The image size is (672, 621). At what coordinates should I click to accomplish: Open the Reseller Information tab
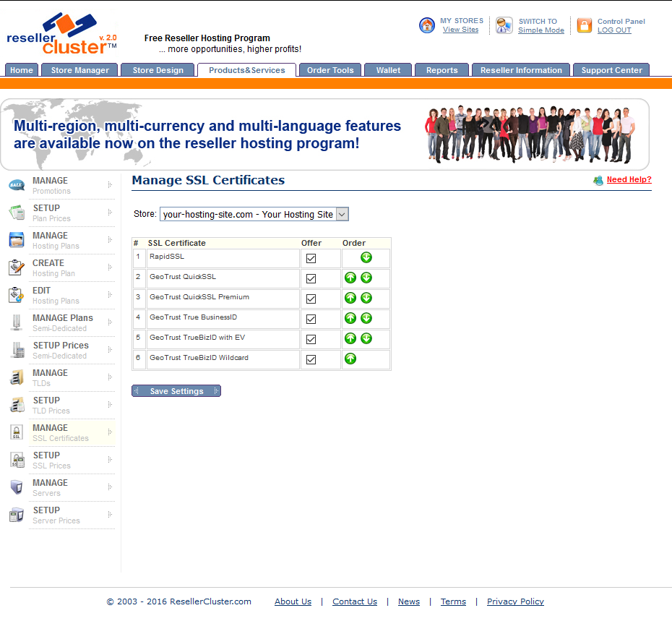(521, 70)
